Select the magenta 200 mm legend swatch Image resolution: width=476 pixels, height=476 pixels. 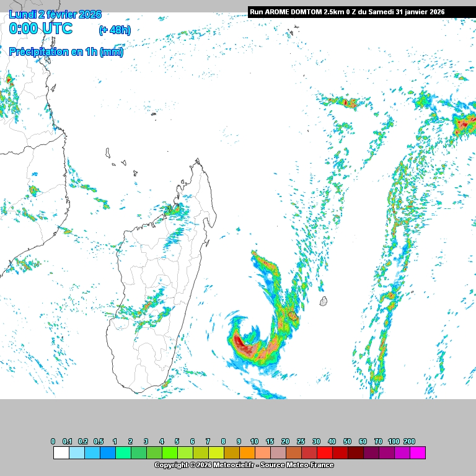pos(418,453)
